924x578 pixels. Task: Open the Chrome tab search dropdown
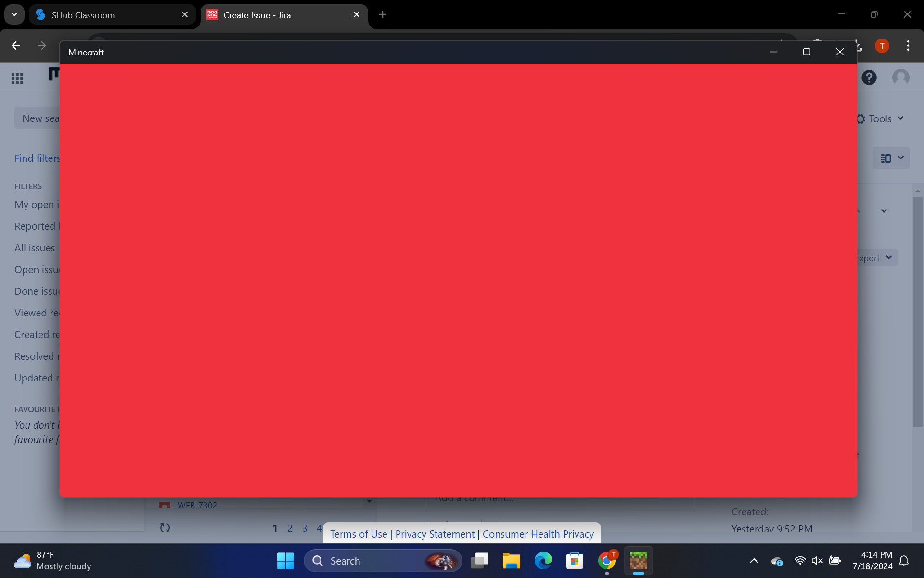(x=14, y=14)
